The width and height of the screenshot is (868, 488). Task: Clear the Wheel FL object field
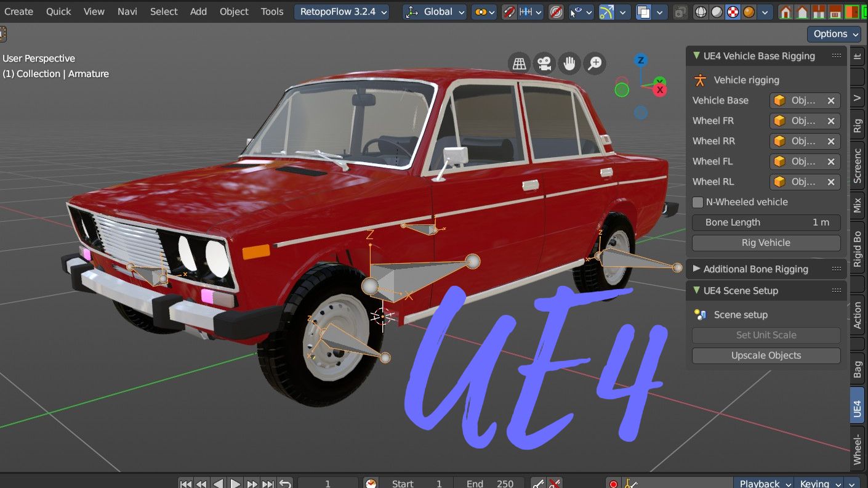[x=831, y=161]
